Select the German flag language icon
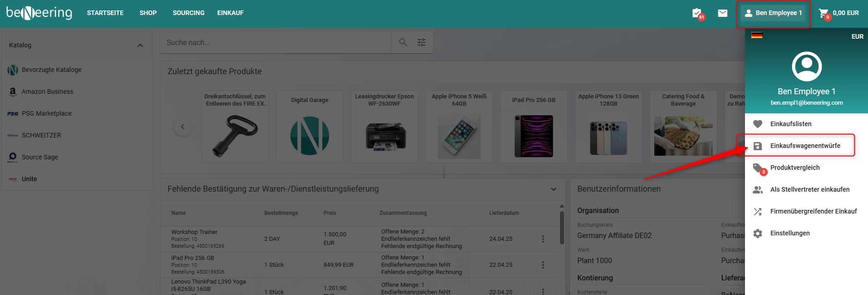Image resolution: width=868 pixels, height=295 pixels. point(757,35)
